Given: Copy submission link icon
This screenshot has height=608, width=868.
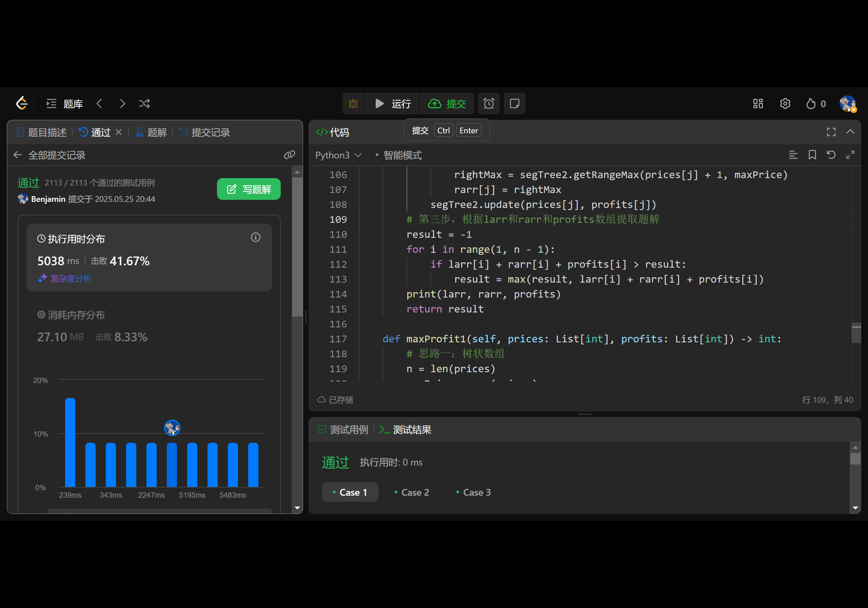Looking at the screenshot, I should 289,155.
